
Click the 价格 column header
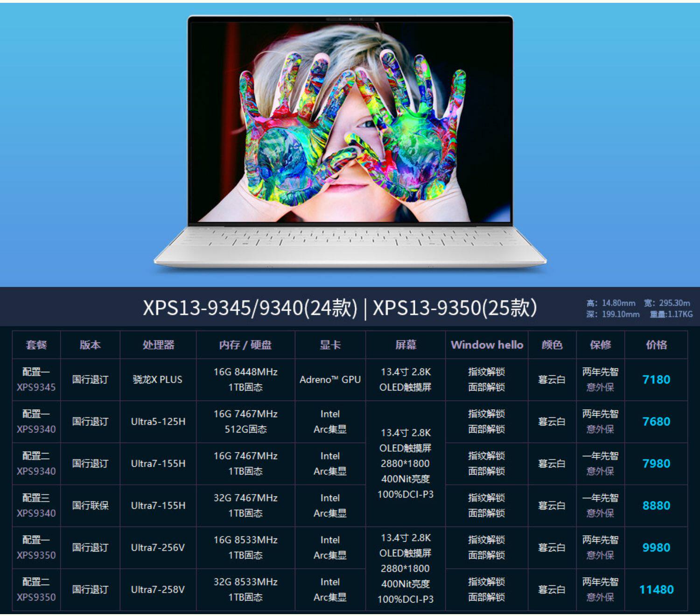(x=656, y=345)
